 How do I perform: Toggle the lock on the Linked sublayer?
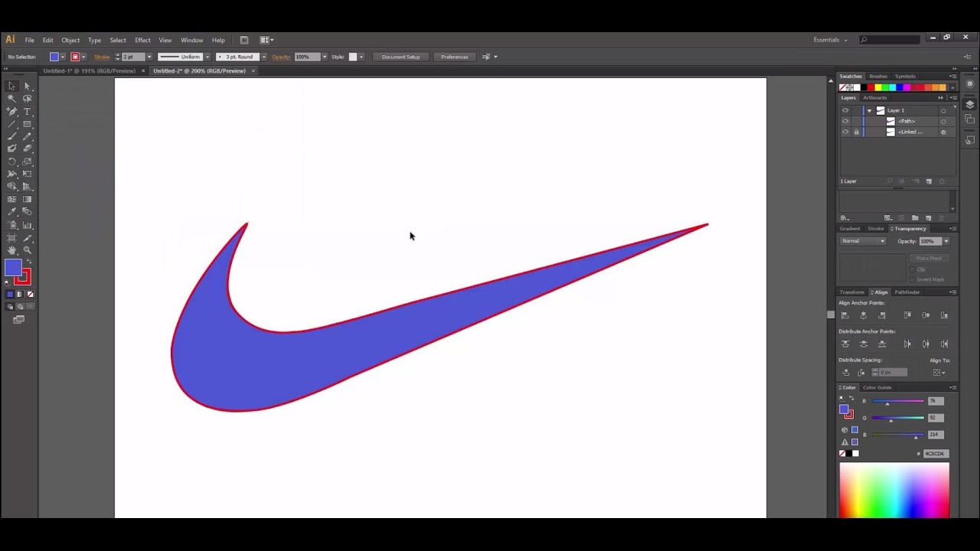click(857, 132)
